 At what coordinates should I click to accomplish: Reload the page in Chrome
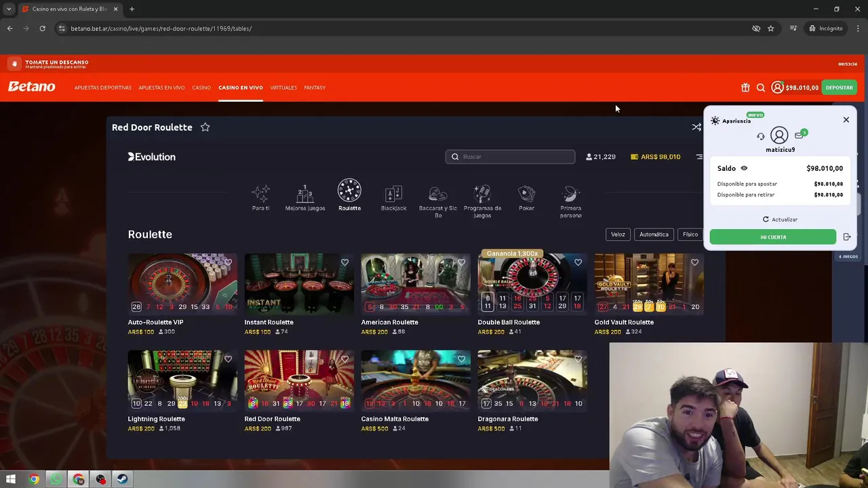tap(42, 28)
